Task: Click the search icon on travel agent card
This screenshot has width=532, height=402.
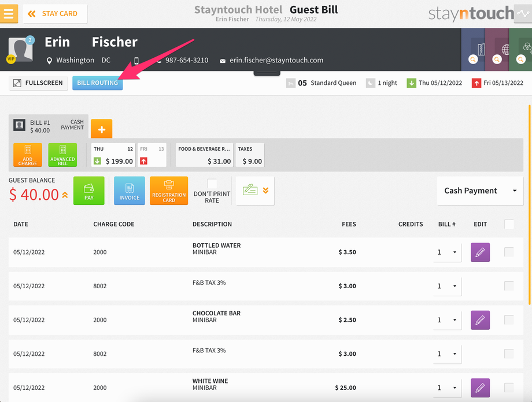Action: 497,59
